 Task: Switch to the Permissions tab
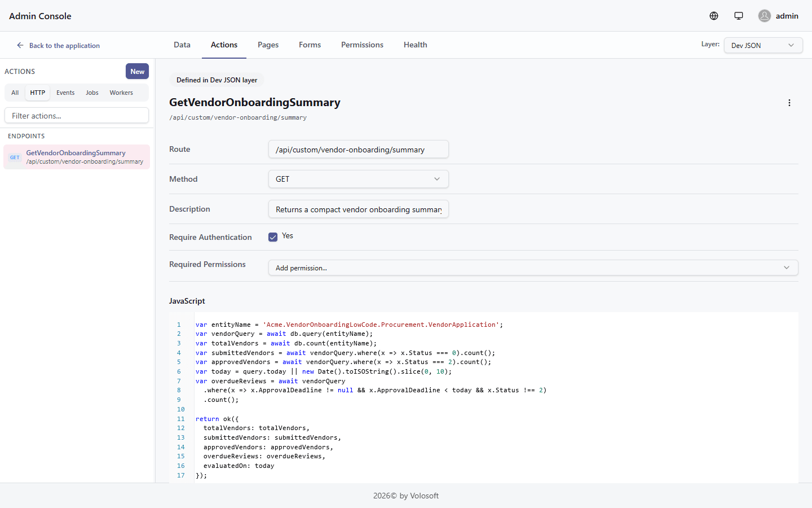coord(362,45)
